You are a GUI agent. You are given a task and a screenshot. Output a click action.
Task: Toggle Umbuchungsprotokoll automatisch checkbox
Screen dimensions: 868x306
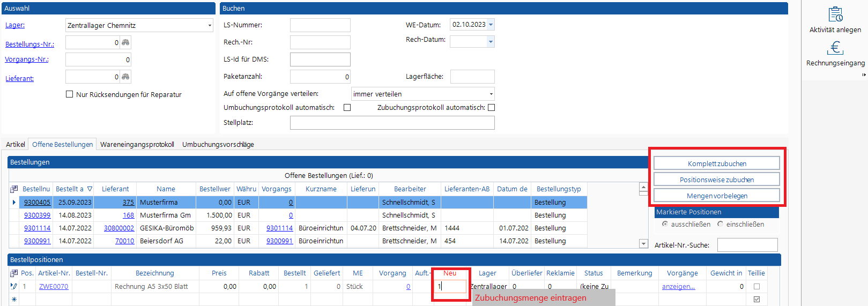pos(347,108)
